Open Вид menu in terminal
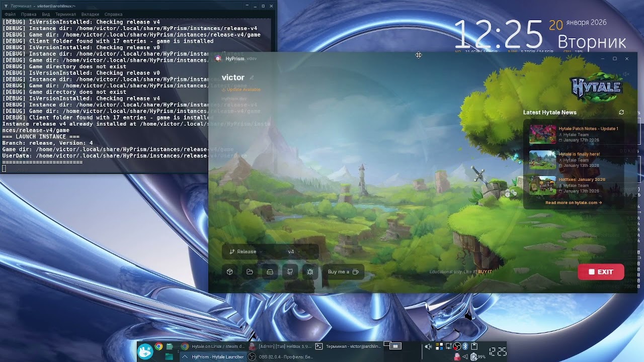644x362 pixels. (46, 15)
